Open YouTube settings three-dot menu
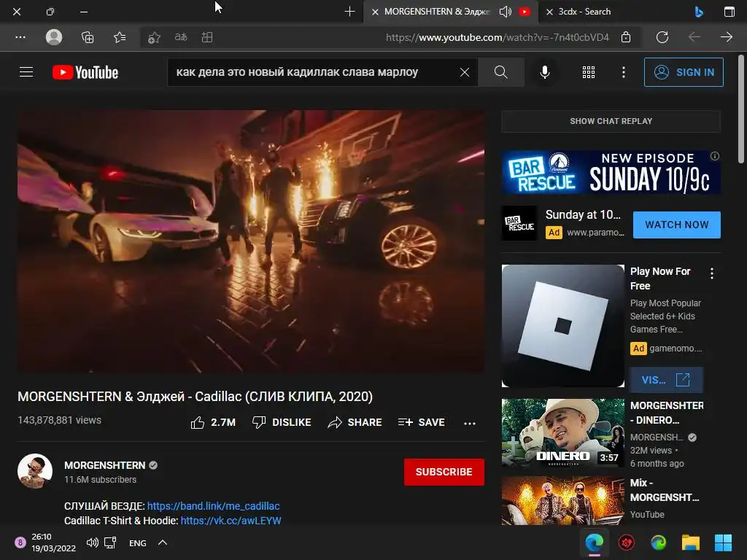This screenshot has height=560, width=747. pos(623,72)
